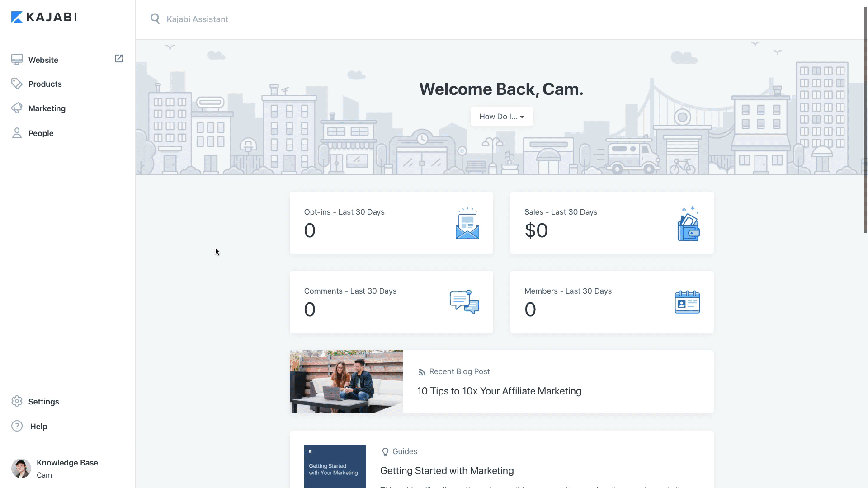Click the recent blog post photo thumbnail
This screenshot has width=868, height=488.
[346, 382]
